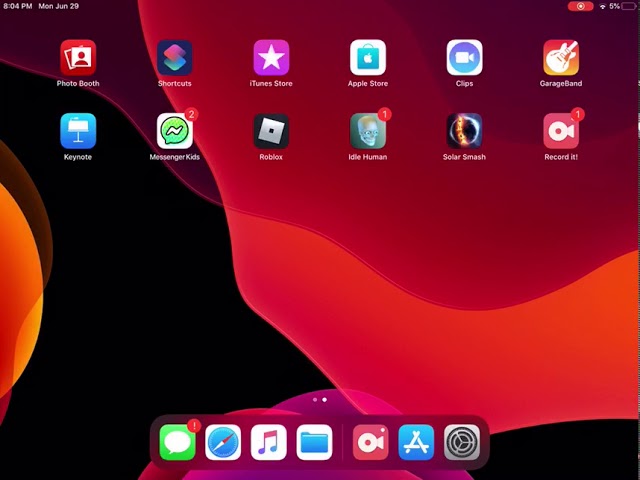Tap the first home screen page dot
This screenshot has height=480, width=640.
(x=315, y=400)
